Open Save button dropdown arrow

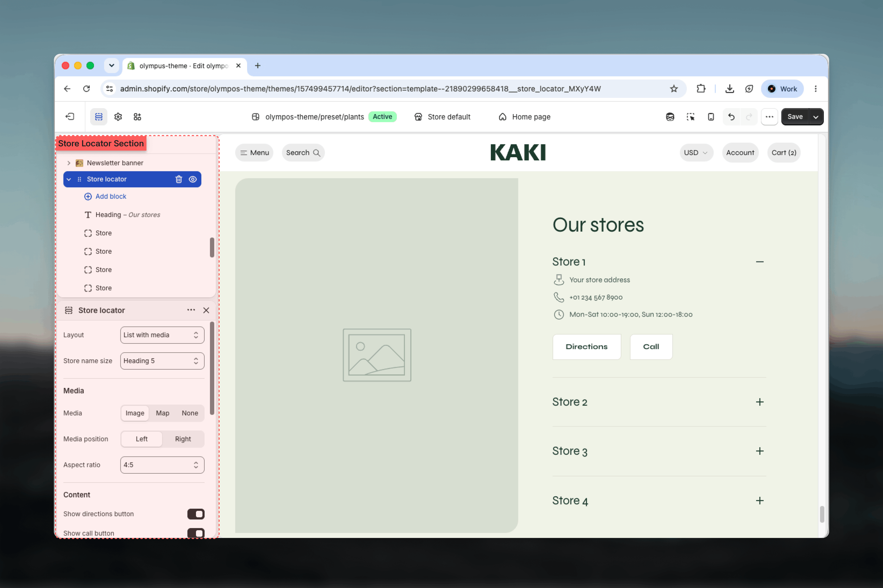click(816, 117)
